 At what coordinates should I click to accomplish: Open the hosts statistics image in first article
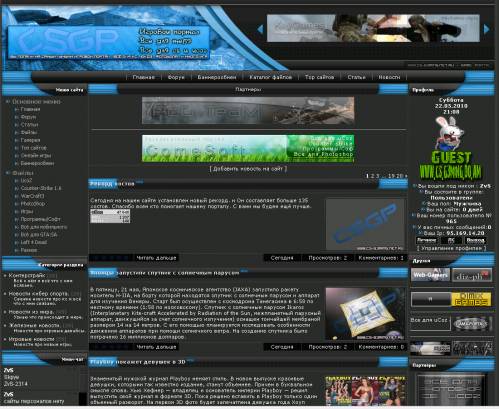[110, 216]
